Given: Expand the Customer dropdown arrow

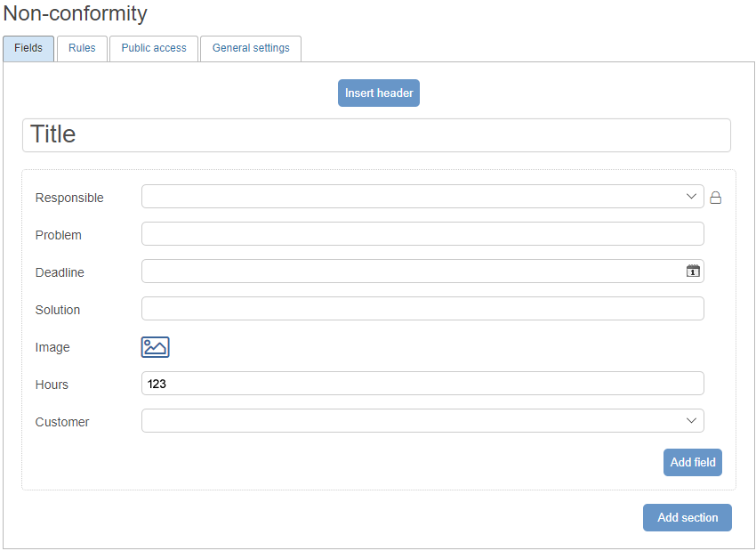Looking at the screenshot, I should click(x=691, y=421).
